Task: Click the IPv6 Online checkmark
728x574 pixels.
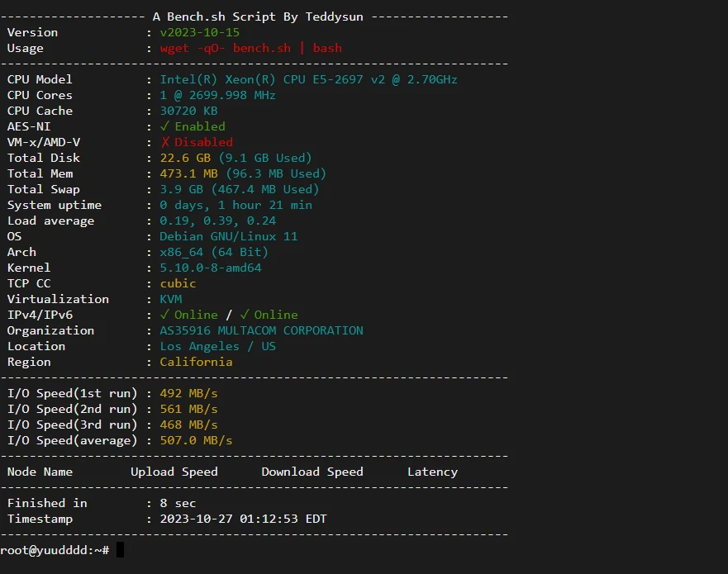Action: tap(245, 315)
